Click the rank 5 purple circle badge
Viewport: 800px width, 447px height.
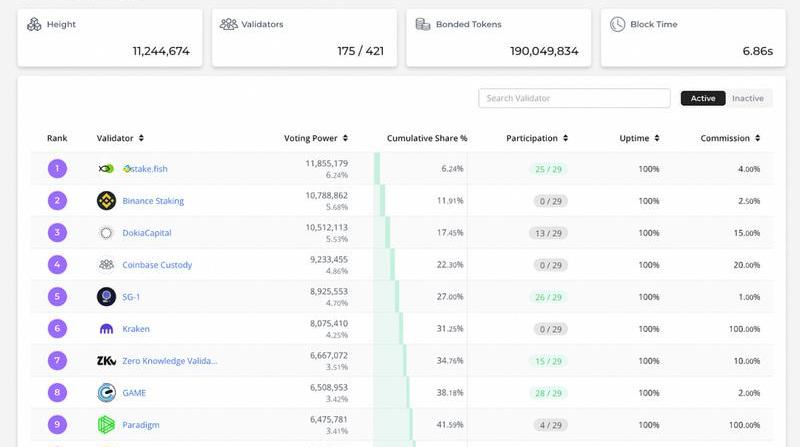coord(57,297)
